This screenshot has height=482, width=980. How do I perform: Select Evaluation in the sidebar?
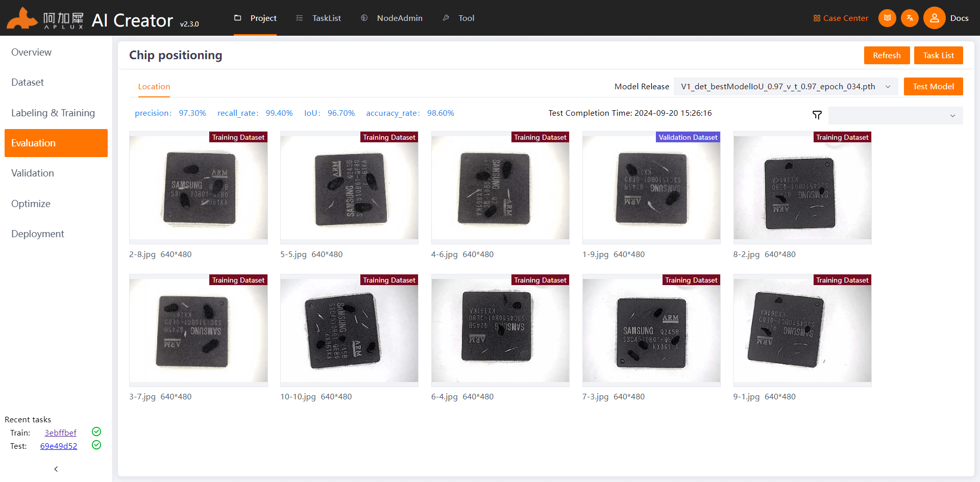56,143
